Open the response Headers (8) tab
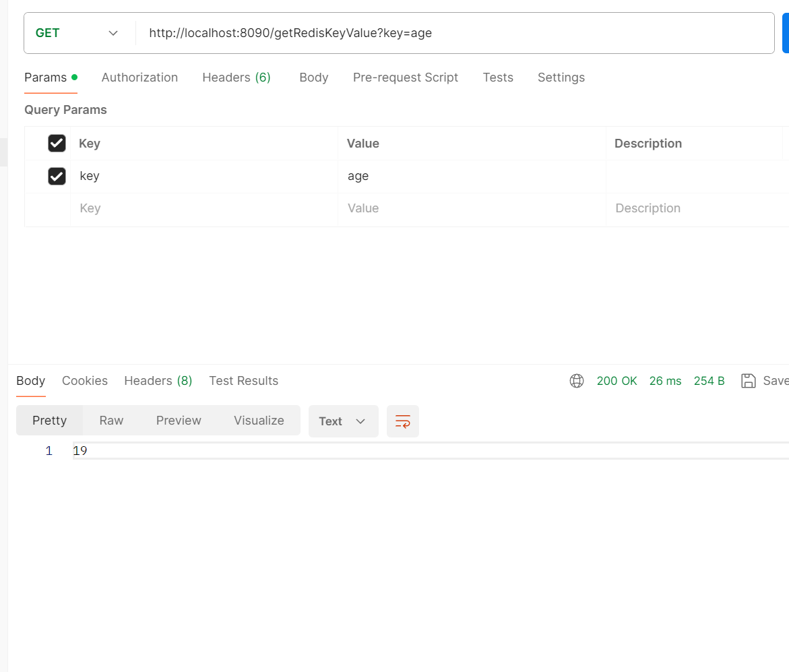The image size is (789, 672). coord(158,381)
